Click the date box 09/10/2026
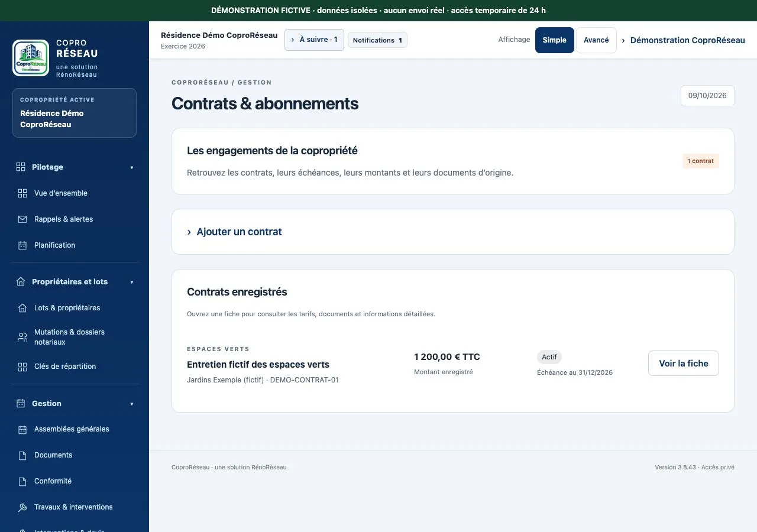 [x=707, y=96]
